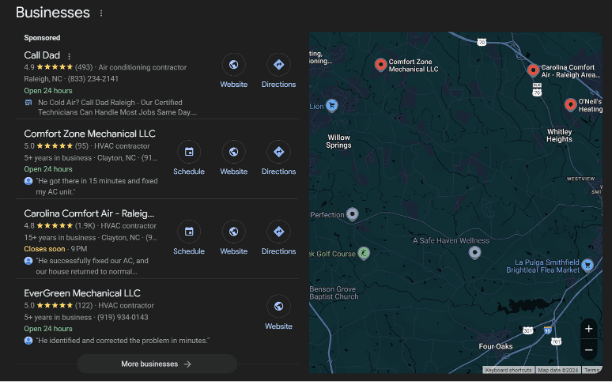Click the Golf Course green map marker
612x382 pixels.
(x=364, y=253)
